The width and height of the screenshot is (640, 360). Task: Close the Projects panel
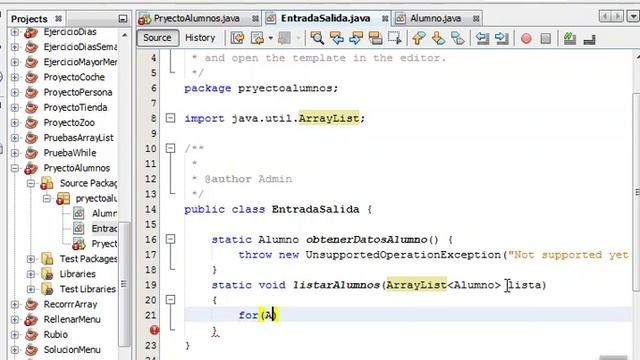coord(58,19)
